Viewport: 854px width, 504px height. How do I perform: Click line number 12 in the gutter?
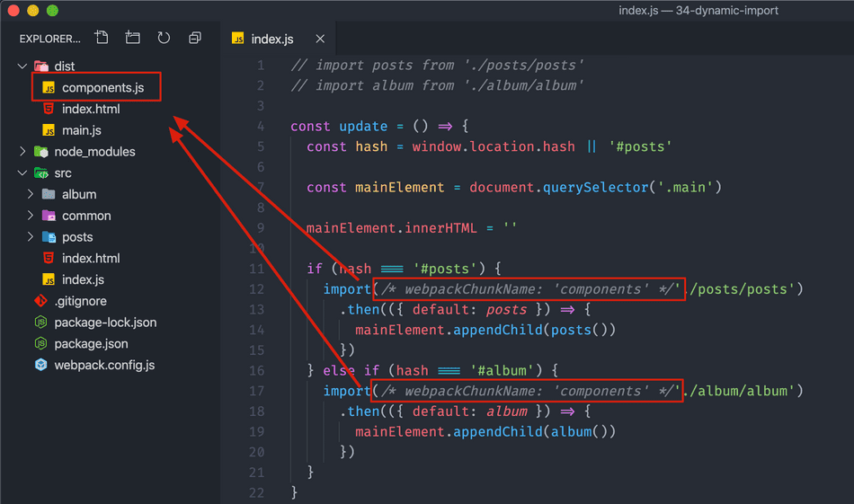pos(257,289)
